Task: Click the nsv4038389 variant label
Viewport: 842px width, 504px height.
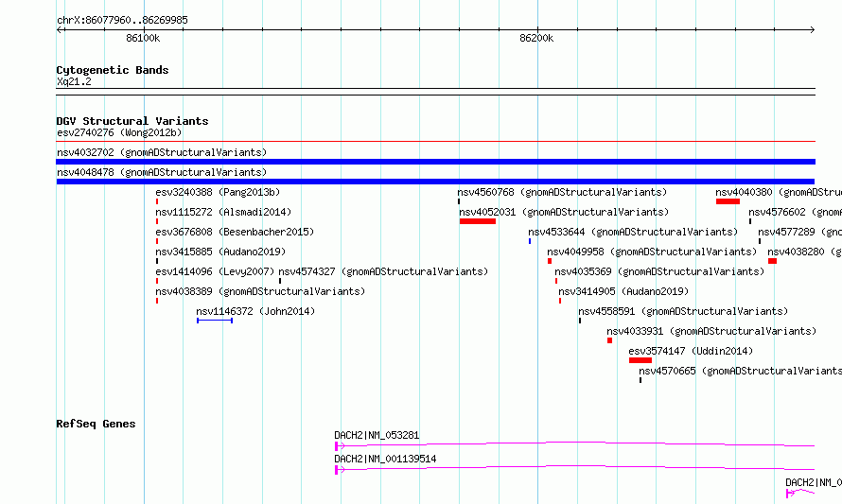Action: point(260,291)
